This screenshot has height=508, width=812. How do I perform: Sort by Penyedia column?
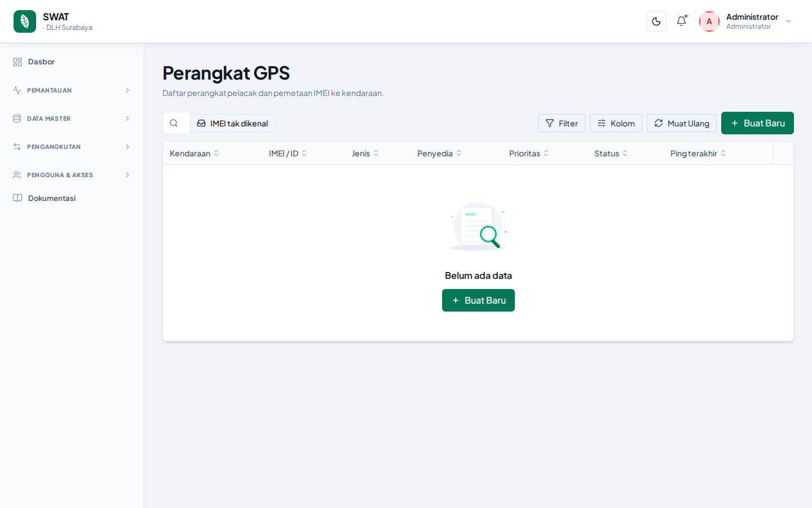coord(440,154)
